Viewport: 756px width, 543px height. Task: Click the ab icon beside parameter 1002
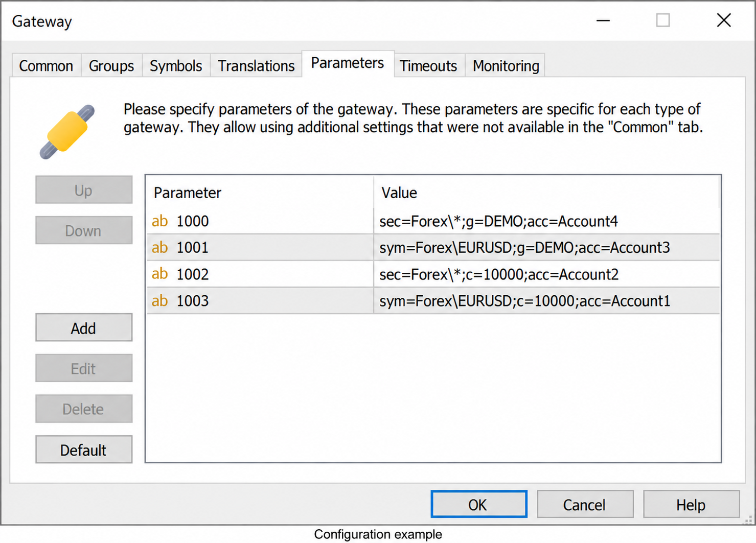(x=159, y=274)
